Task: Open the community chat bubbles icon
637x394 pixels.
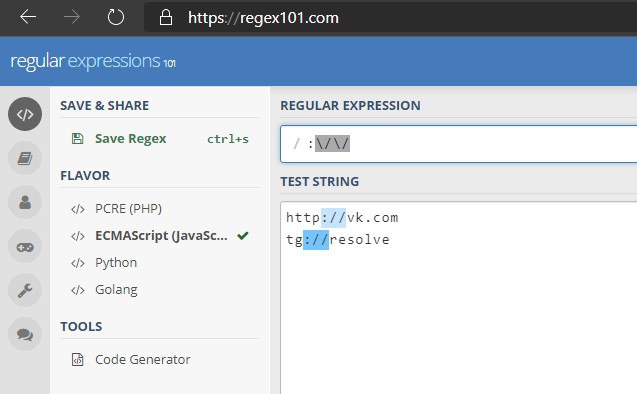Action: coord(25,334)
